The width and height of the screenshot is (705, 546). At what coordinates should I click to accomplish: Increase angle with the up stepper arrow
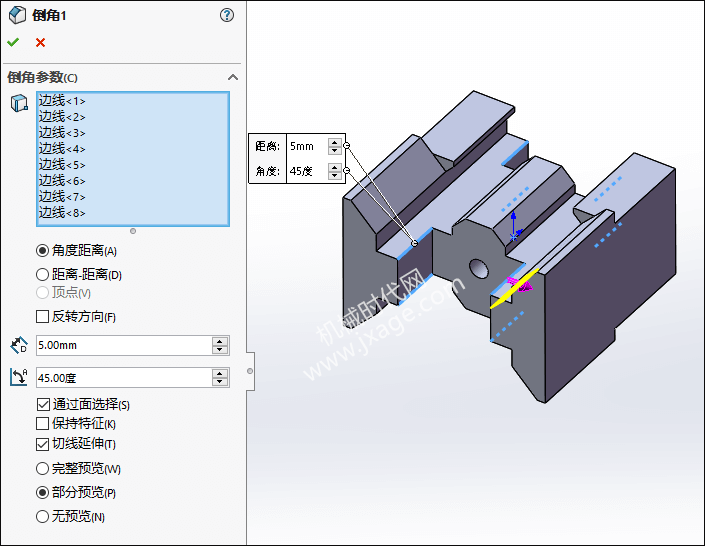(x=220, y=373)
